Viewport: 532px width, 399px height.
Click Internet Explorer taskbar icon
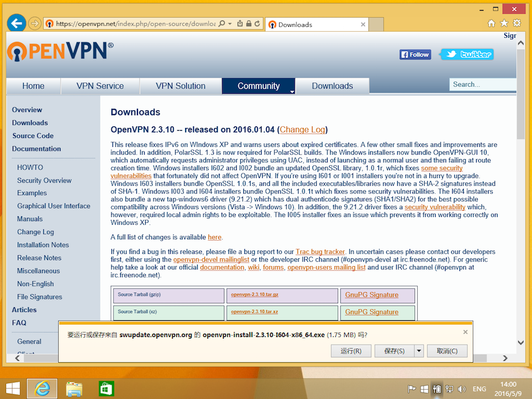(42, 388)
